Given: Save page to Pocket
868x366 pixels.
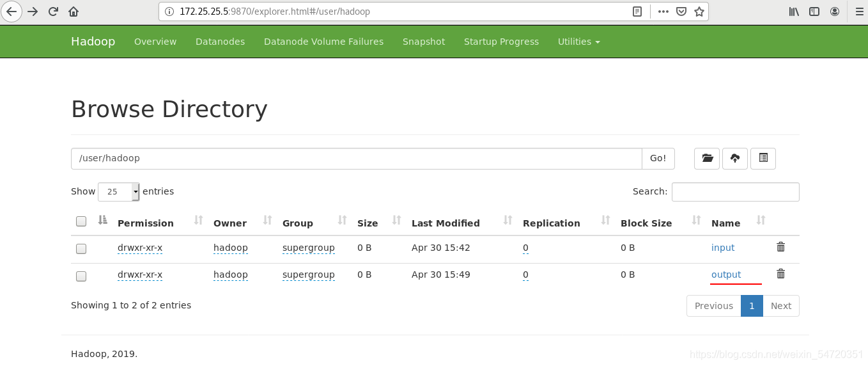Looking at the screenshot, I should [681, 12].
